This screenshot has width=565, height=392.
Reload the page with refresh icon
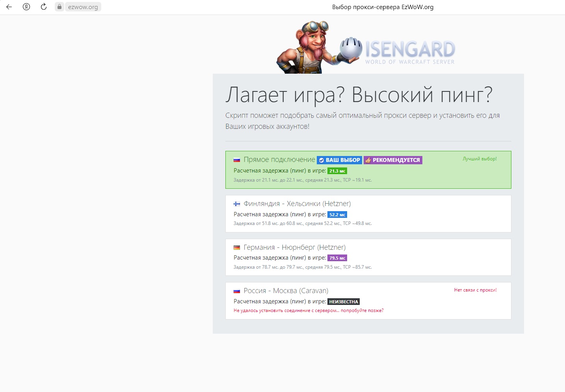(44, 7)
